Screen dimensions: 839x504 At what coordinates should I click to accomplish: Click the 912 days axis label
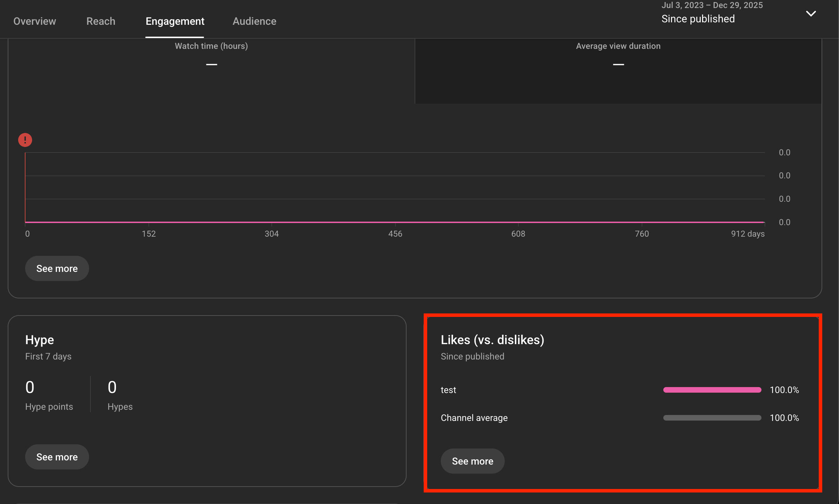point(747,234)
